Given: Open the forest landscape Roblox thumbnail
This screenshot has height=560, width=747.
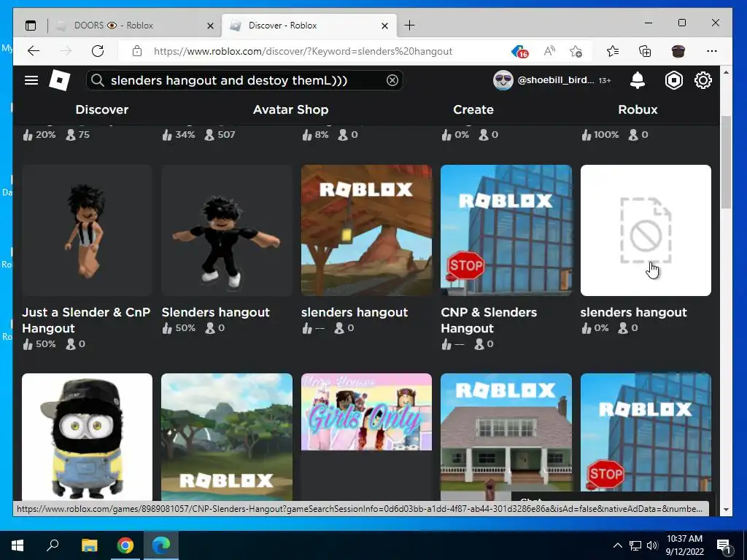Looking at the screenshot, I should [x=227, y=436].
